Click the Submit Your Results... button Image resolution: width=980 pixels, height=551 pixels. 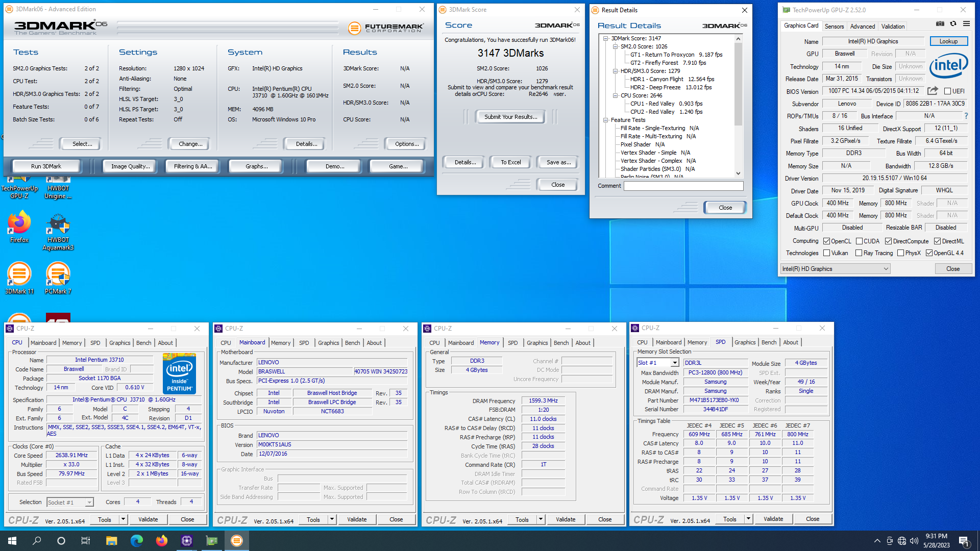[x=510, y=117]
